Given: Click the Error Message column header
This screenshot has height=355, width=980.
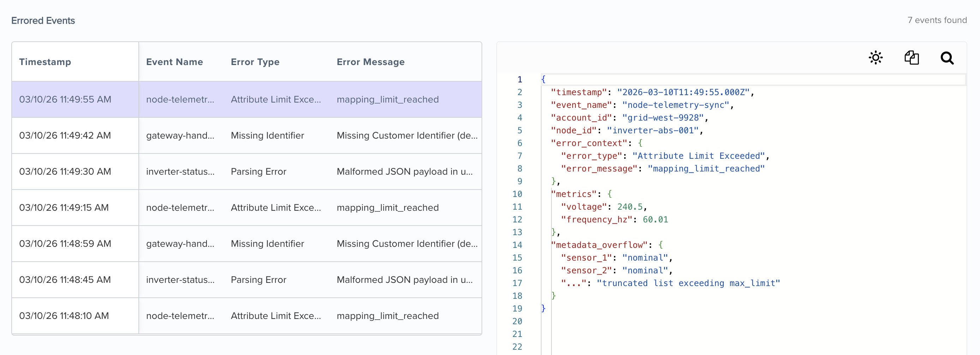Looking at the screenshot, I should [371, 62].
